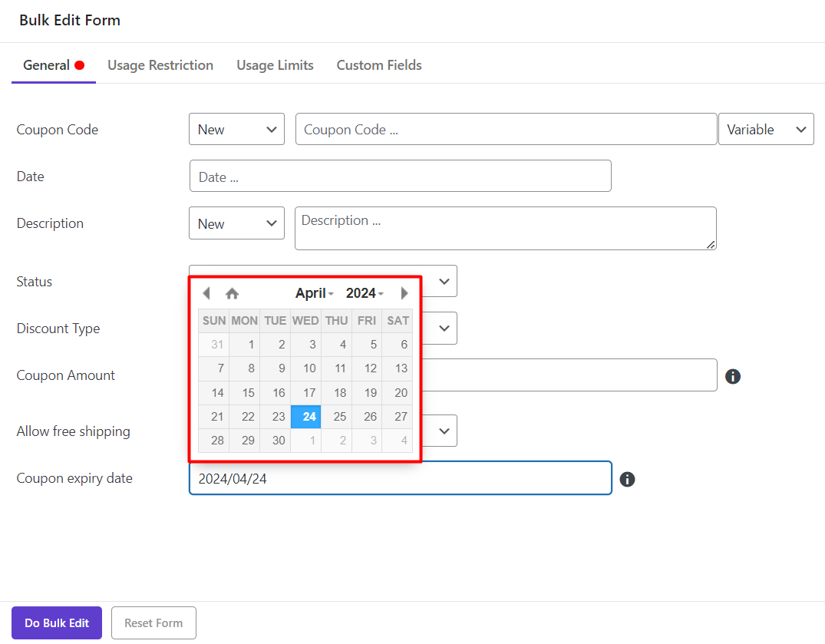Click the Do Bulk Edit button

57,623
